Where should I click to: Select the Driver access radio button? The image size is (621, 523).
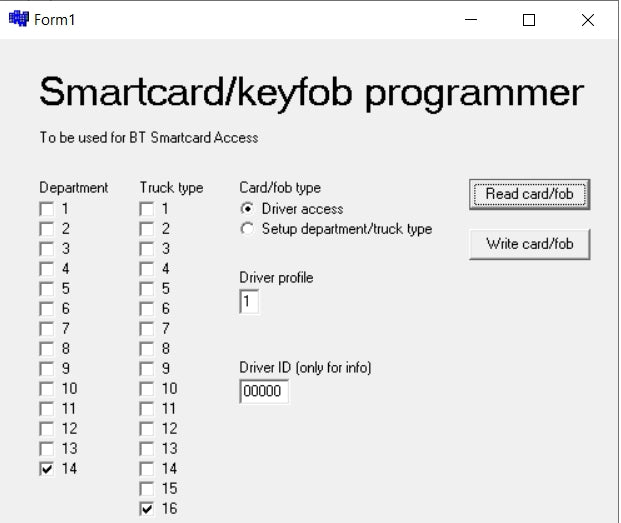[247, 209]
